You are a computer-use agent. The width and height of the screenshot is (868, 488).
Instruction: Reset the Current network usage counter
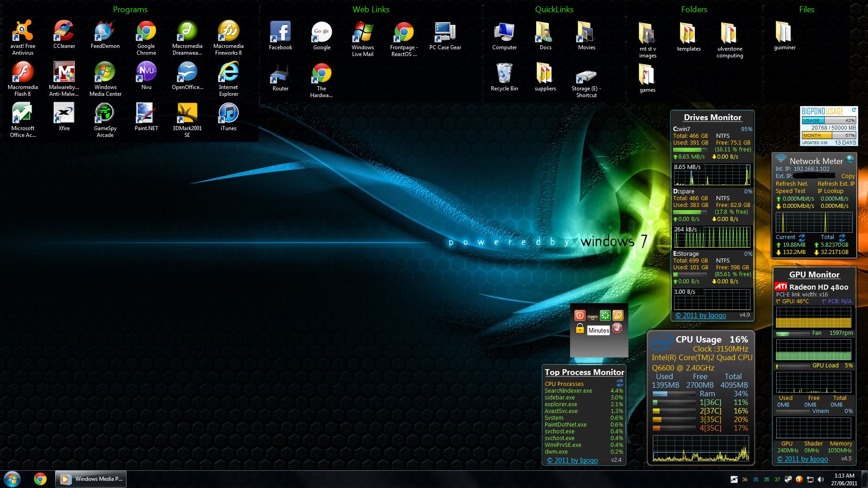802,237
